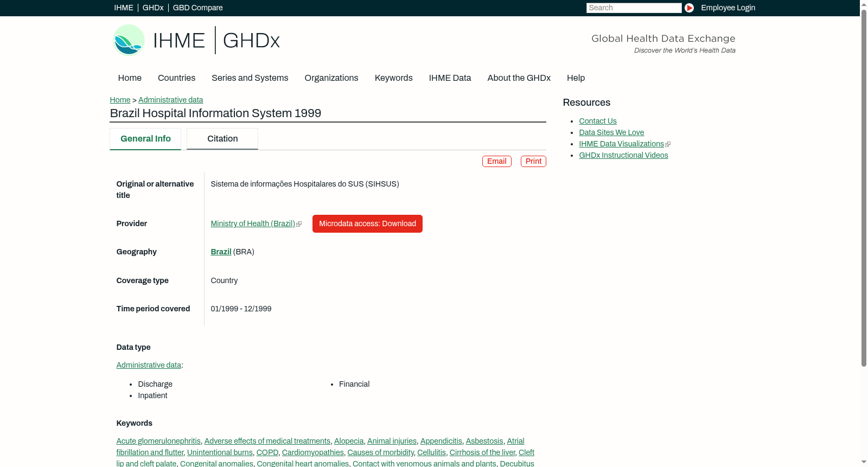Go to Home in main navigation

[130, 78]
